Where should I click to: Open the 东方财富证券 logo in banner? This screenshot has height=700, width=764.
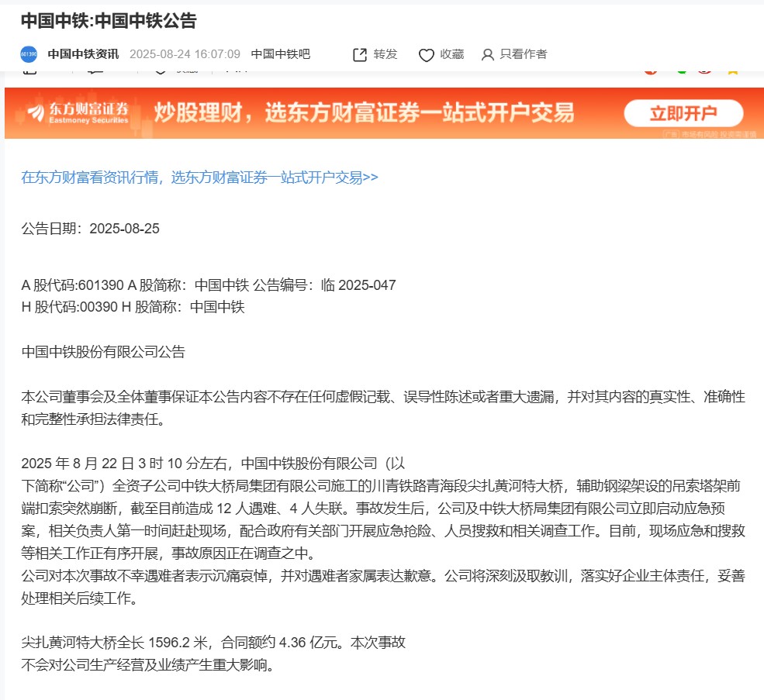point(78,112)
